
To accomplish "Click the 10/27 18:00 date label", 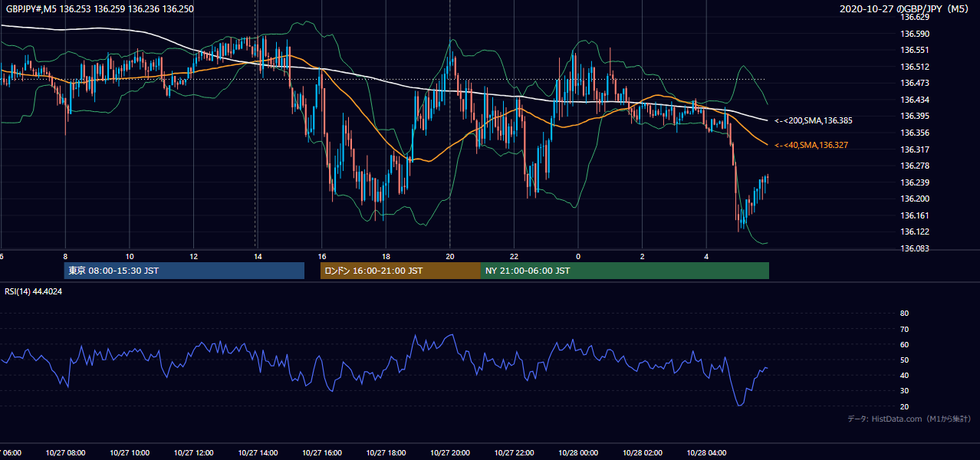I will (x=386, y=453).
